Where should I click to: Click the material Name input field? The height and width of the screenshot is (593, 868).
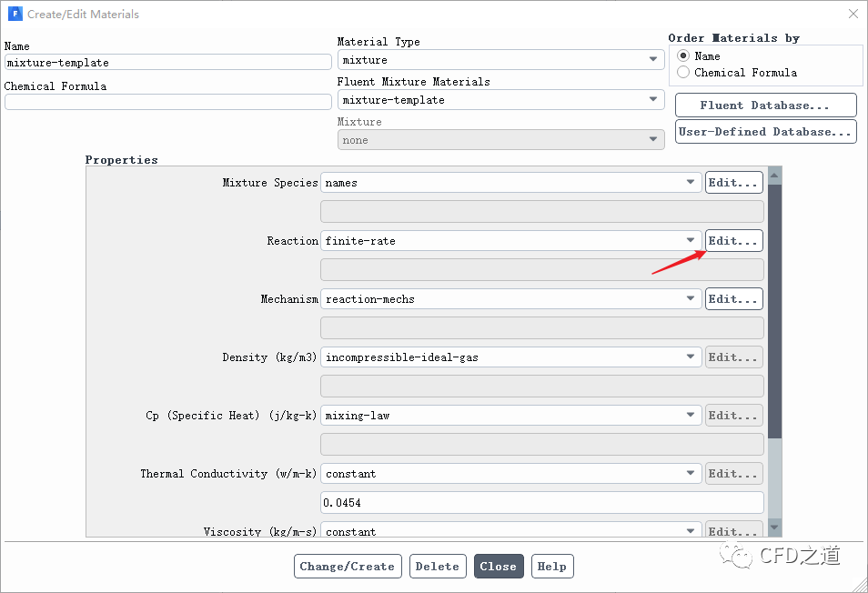167,63
